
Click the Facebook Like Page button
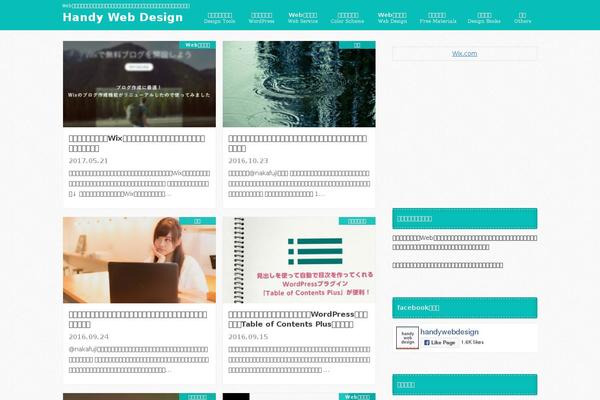pyautogui.click(x=440, y=343)
